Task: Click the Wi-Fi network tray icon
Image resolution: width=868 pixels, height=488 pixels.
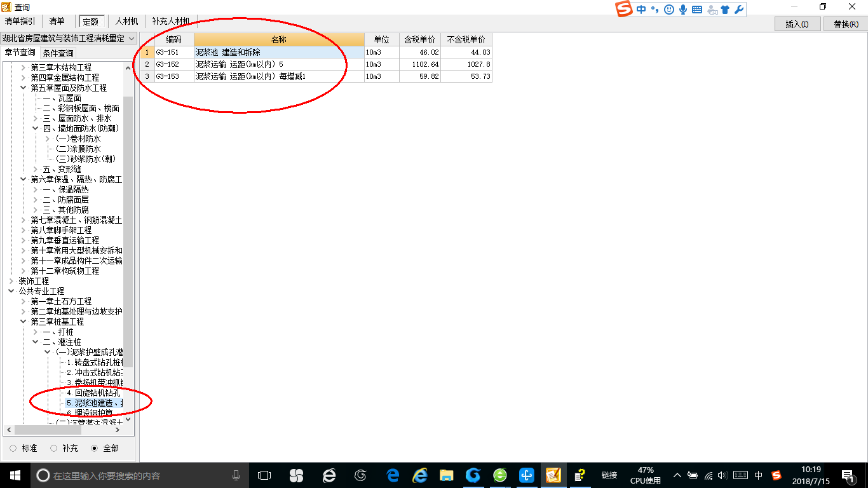Action: click(x=709, y=475)
